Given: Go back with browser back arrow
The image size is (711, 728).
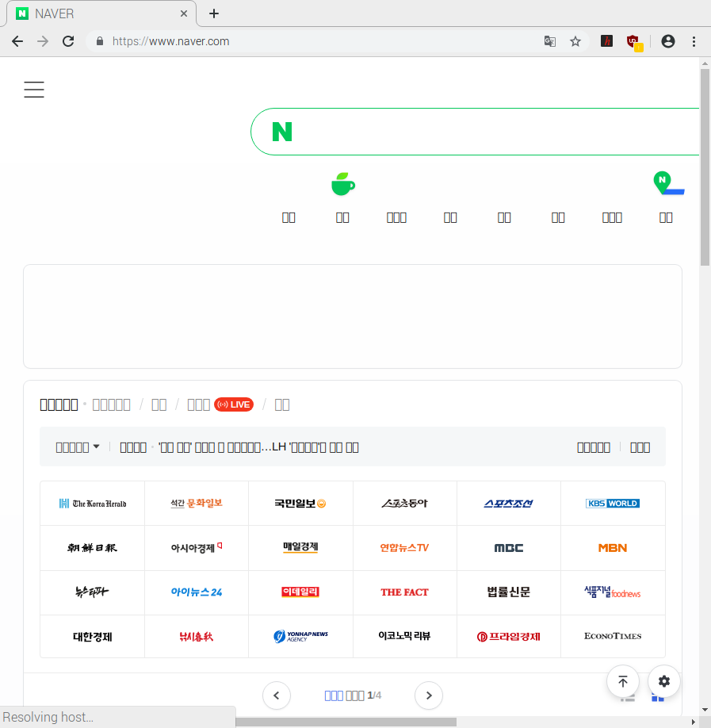Looking at the screenshot, I should [17, 41].
